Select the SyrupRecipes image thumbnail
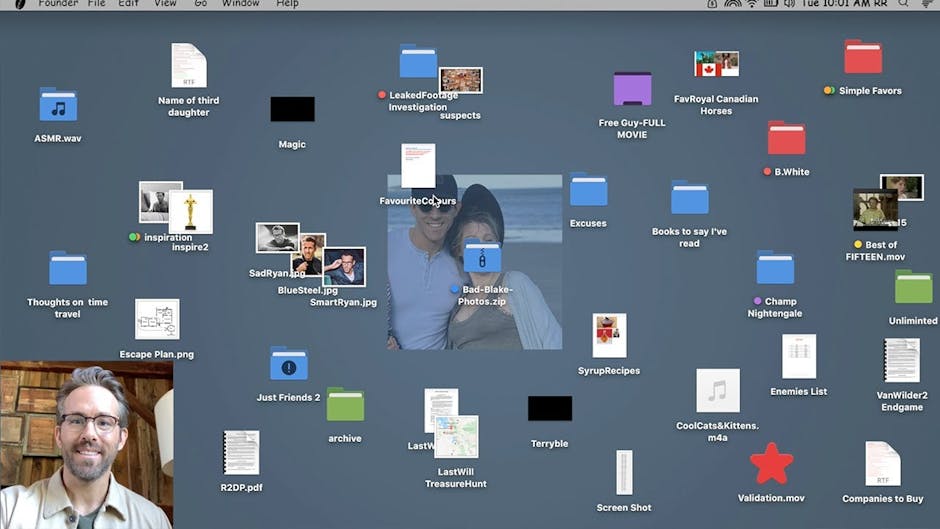The width and height of the screenshot is (940, 529). coord(609,336)
